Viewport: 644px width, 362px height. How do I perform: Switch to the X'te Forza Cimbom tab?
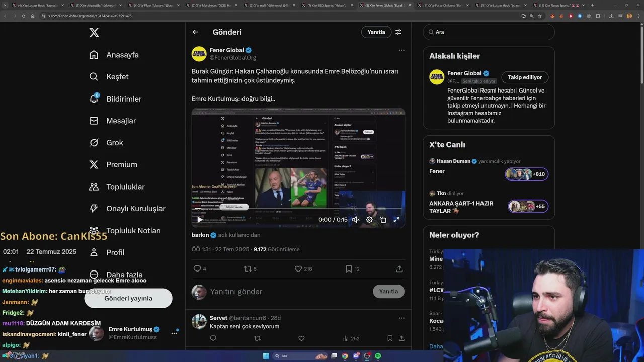tap(442, 5)
